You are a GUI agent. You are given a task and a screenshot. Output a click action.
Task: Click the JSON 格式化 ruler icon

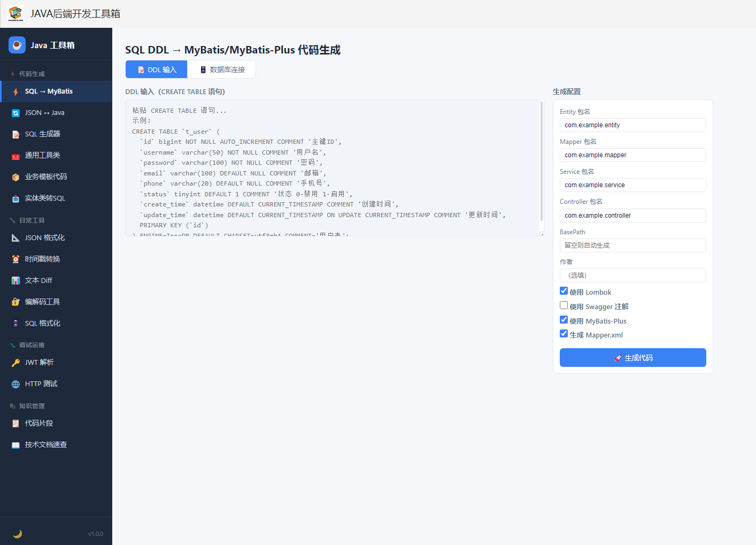(x=16, y=238)
